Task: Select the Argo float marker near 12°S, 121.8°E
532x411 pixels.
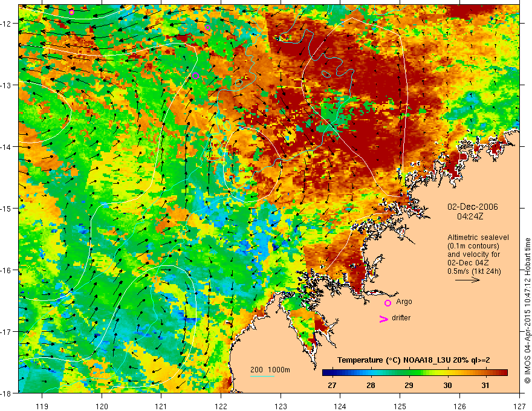Action: coord(207,27)
